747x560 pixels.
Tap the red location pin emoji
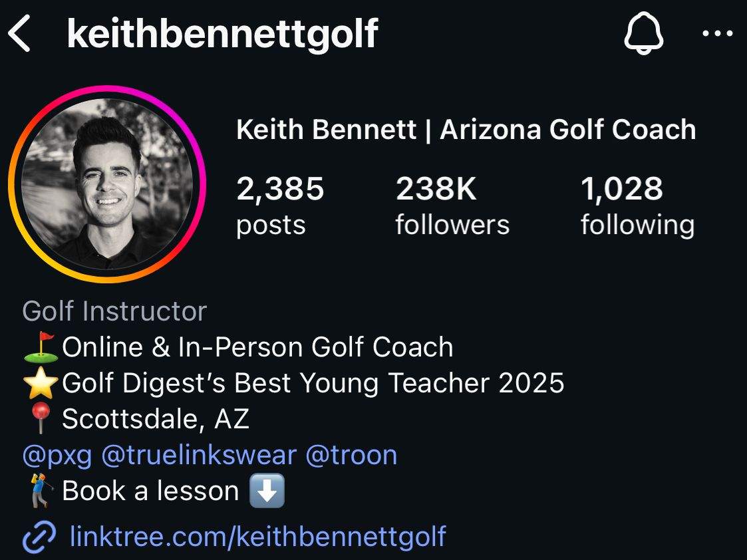(39, 419)
